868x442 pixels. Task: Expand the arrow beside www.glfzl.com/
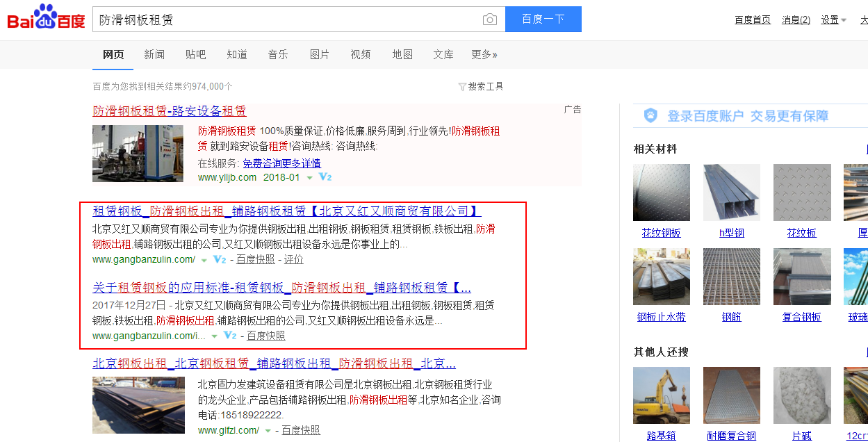tap(268, 431)
